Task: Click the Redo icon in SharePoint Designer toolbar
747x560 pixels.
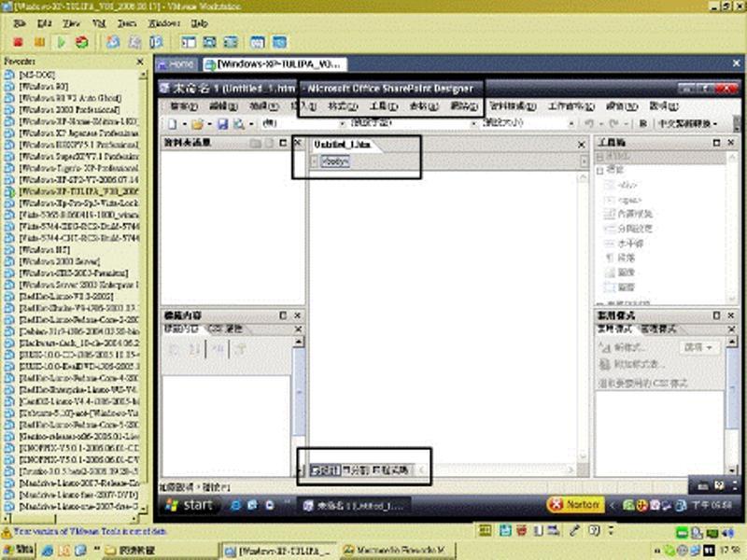Action: coord(613,123)
